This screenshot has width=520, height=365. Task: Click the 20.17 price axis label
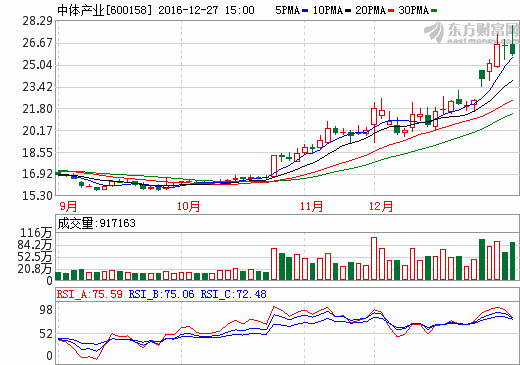tap(38, 131)
